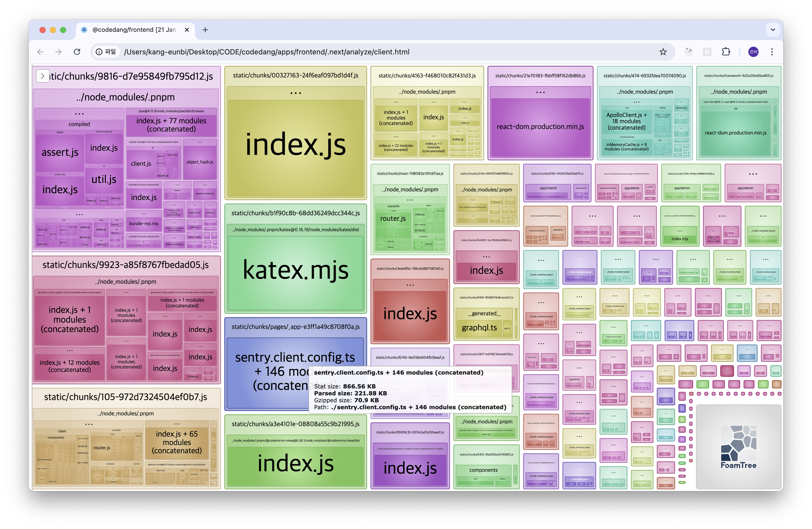This screenshot has width=812, height=529.
Task: Click the graphql.ts block
Action: coord(479,328)
